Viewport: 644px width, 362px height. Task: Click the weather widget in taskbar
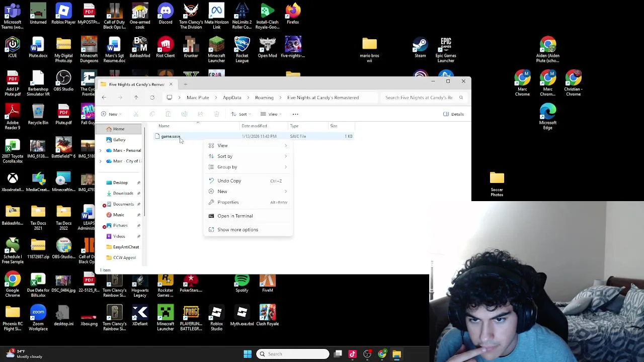[x=23, y=354]
